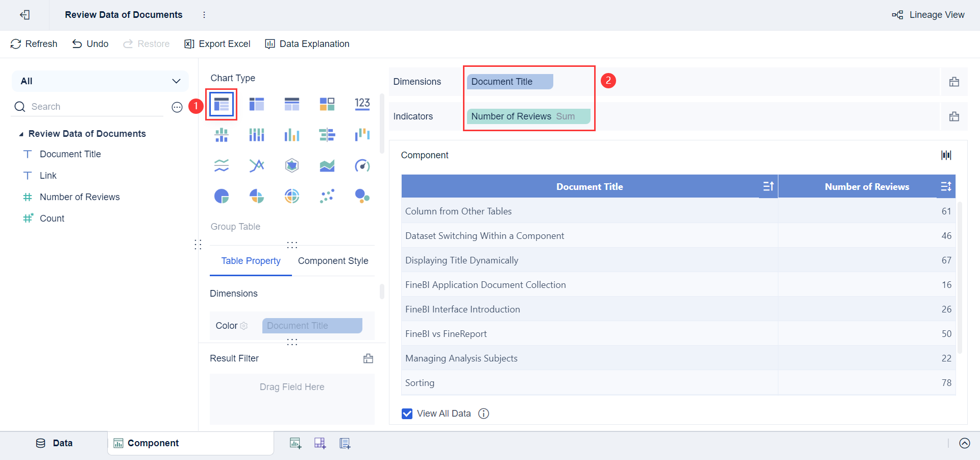Collapse the Review Data of Documents tree
The image size is (980, 460).
click(x=21, y=134)
